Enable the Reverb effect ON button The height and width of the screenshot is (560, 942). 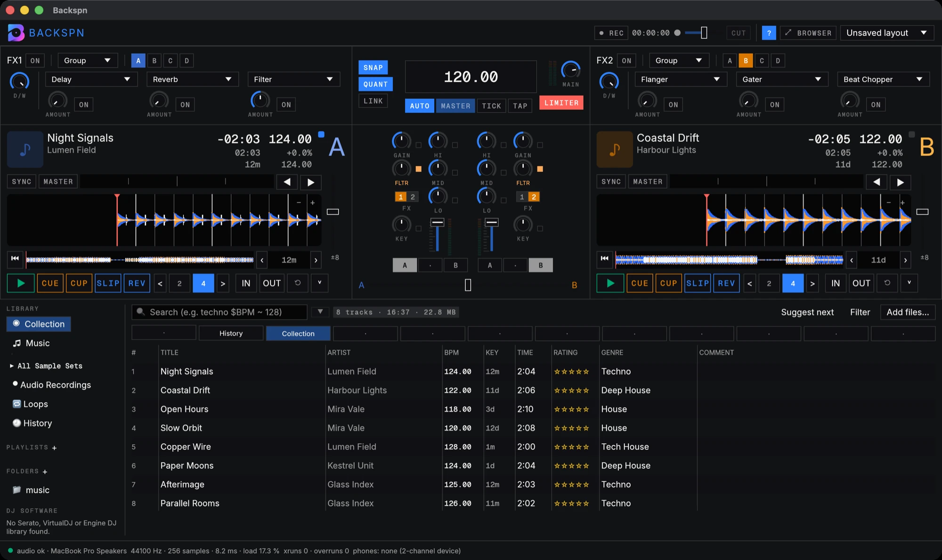point(185,105)
